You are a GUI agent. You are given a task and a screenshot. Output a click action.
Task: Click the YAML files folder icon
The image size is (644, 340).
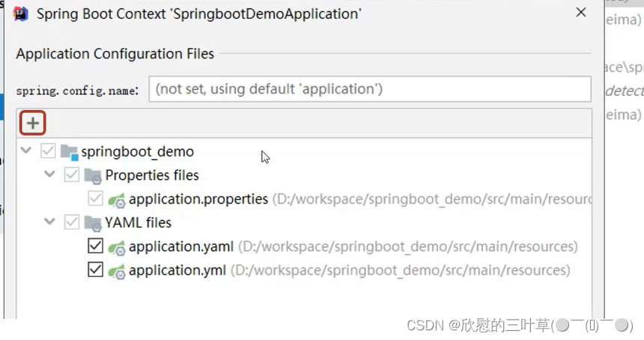click(93, 223)
